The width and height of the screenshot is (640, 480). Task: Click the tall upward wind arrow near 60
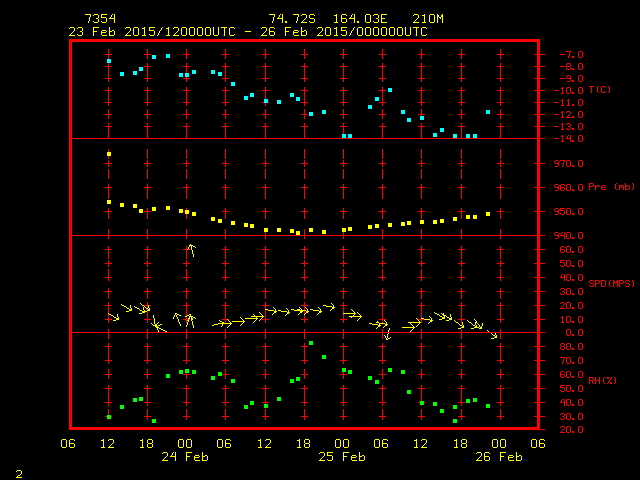point(190,250)
